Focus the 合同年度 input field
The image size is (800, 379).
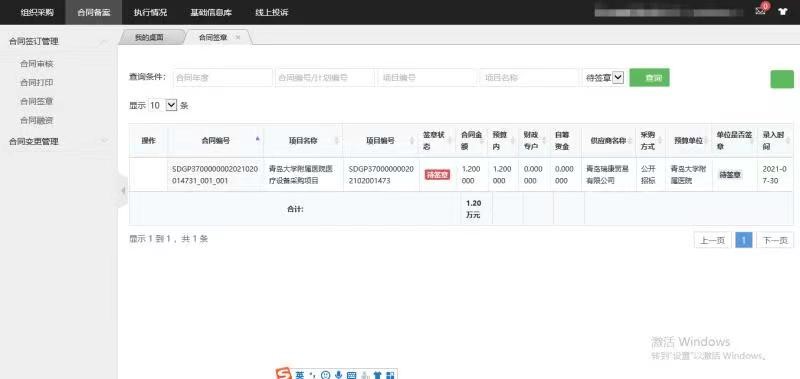pos(222,78)
